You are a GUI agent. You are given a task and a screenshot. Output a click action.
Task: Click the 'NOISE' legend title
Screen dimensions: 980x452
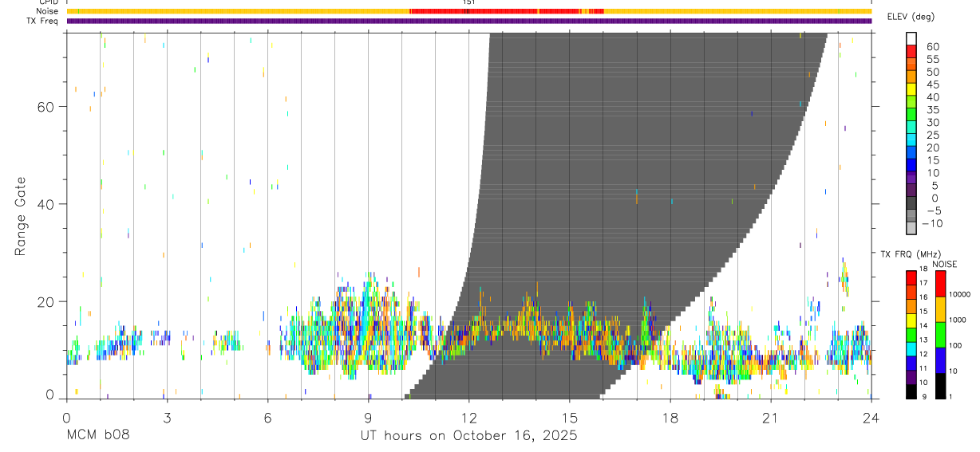pyautogui.click(x=944, y=264)
